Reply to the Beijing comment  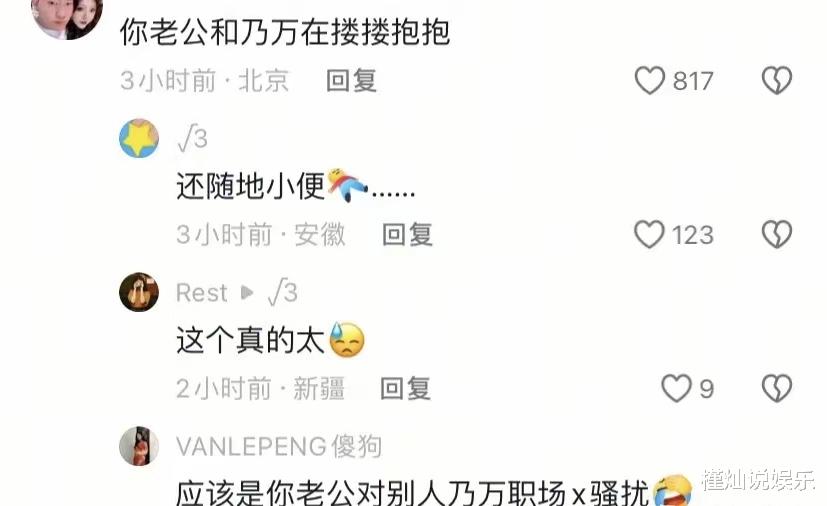pyautogui.click(x=351, y=81)
